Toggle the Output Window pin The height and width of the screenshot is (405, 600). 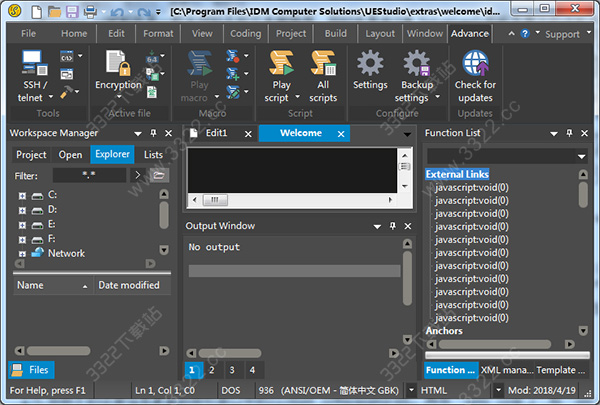click(393, 226)
